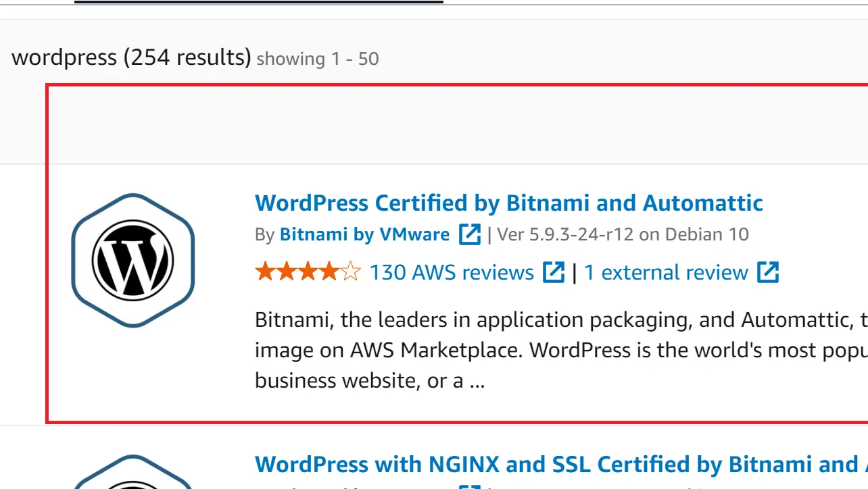Open WordPress Certified by Bitnami and Automattic listing
The height and width of the screenshot is (489, 868).
coord(509,203)
